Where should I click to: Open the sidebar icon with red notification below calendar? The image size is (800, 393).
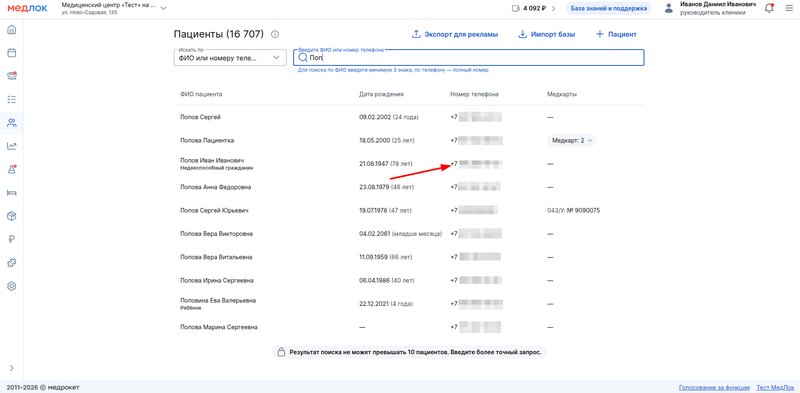11,76
